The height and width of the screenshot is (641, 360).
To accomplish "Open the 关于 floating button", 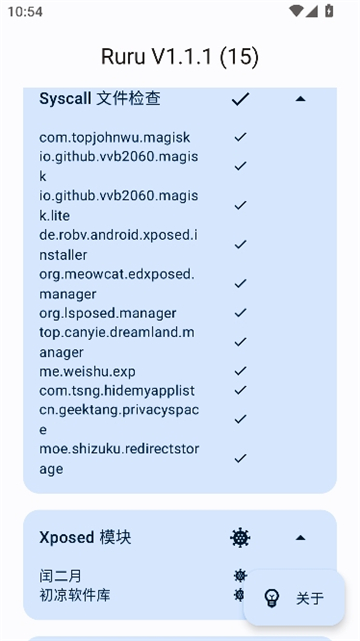I will point(294,598).
